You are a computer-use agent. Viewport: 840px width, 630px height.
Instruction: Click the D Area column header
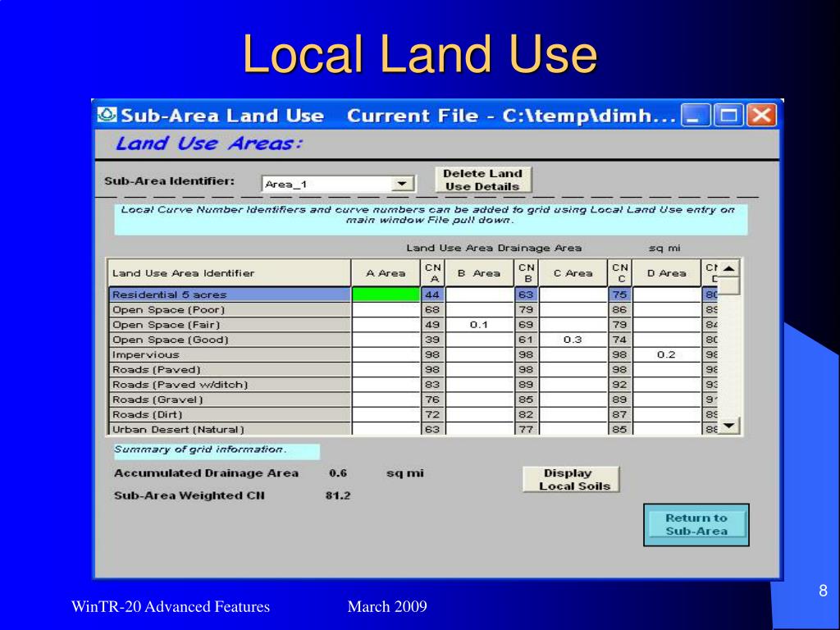pyautogui.click(x=667, y=273)
